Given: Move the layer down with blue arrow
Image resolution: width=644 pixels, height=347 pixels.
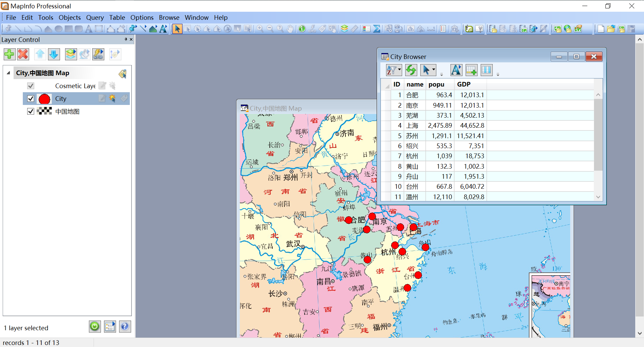Looking at the screenshot, I should (54, 54).
